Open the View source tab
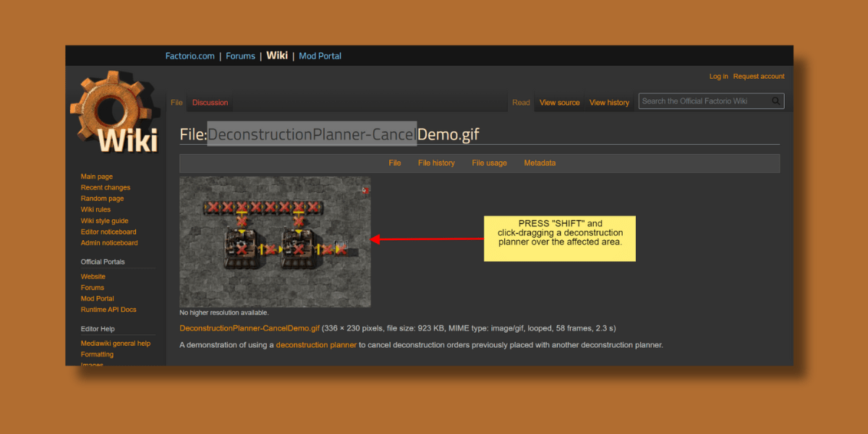This screenshot has height=434, width=868. click(x=559, y=103)
